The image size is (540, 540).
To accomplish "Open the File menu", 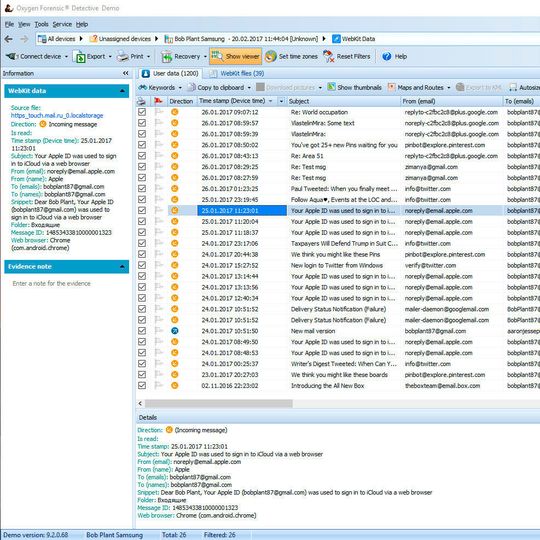I will 9,24.
